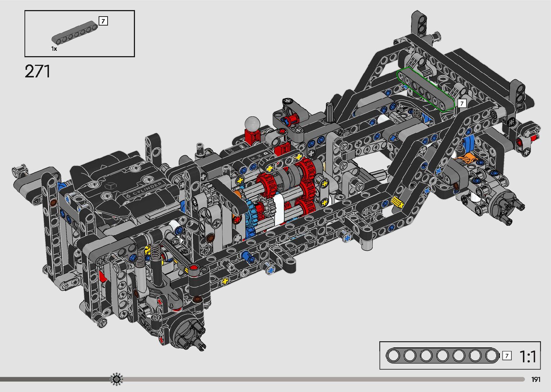
Task: Click the completed dark portion of the progress bar
Action: tap(54, 379)
